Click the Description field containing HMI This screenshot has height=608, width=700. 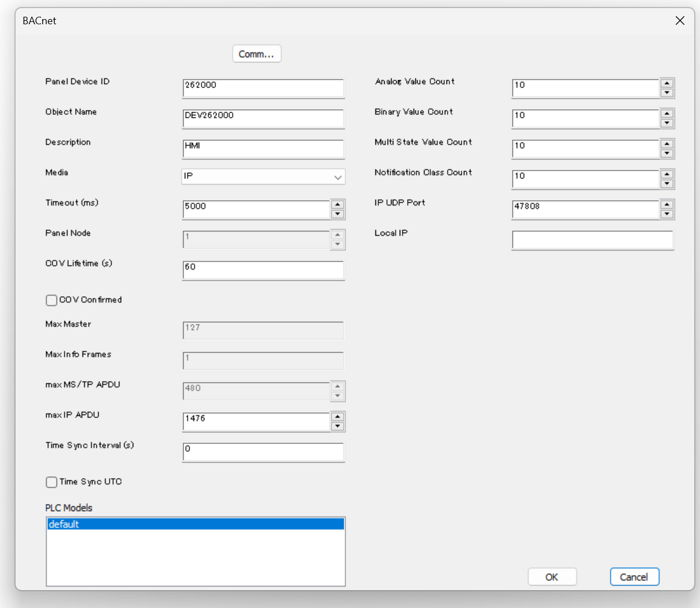[263, 149]
